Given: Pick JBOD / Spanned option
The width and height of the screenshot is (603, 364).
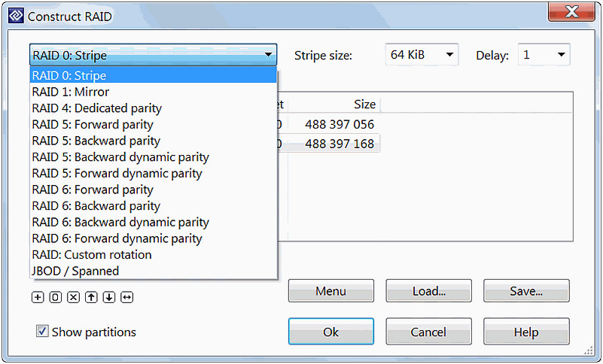Looking at the screenshot, I should click(x=154, y=271).
